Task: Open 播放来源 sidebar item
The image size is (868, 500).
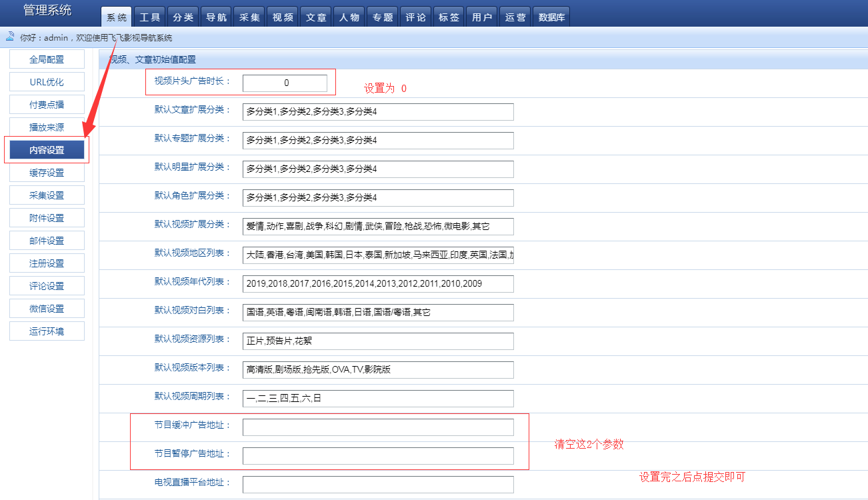Action: click(x=47, y=127)
